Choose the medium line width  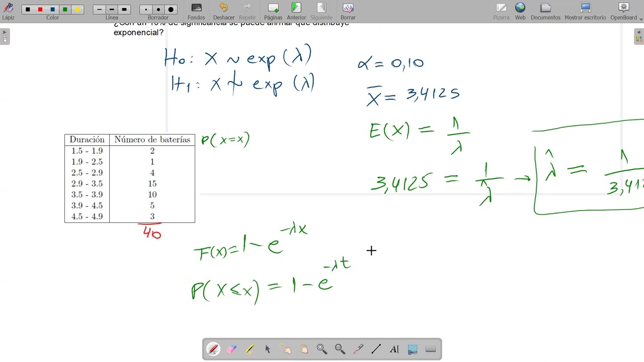[112, 10]
